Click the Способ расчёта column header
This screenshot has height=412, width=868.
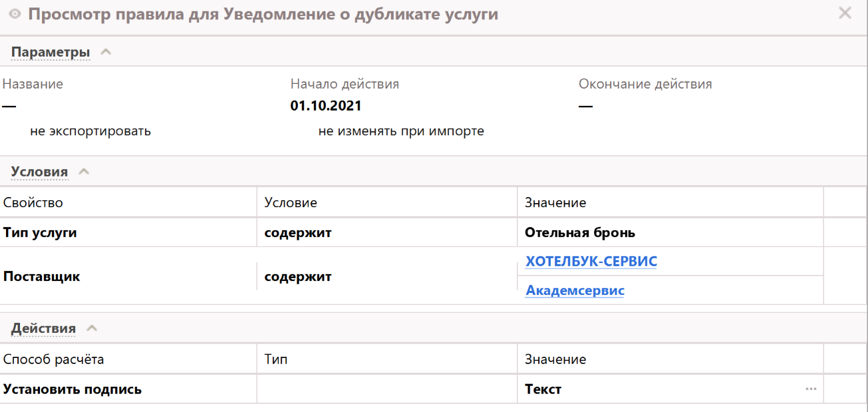[53, 359]
